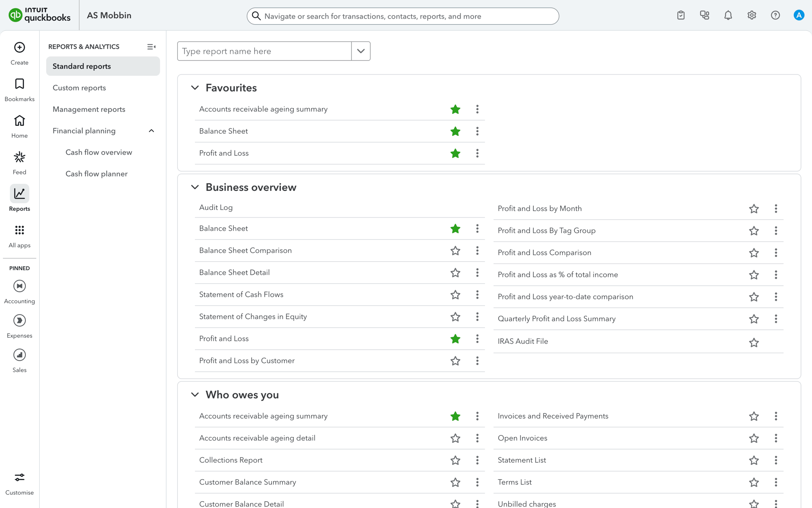Click the Type report name field
Viewport: 812px width, 508px height.
[264, 51]
